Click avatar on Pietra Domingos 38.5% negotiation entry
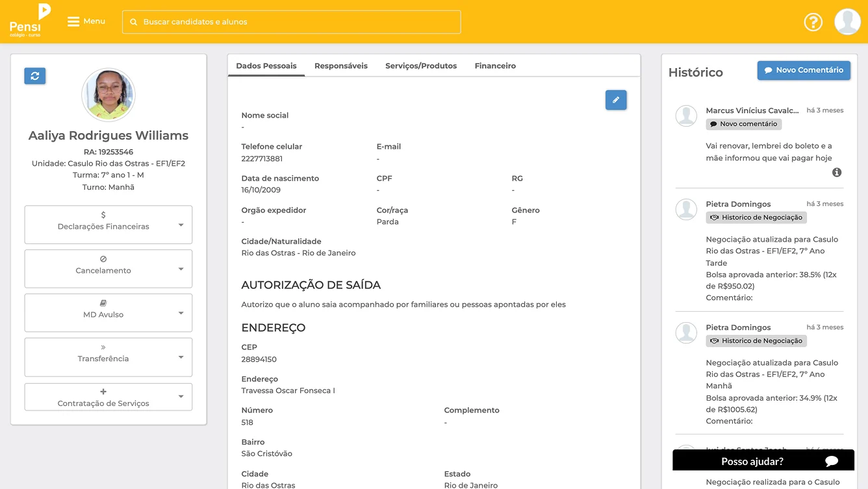This screenshot has height=489, width=868. click(687, 209)
